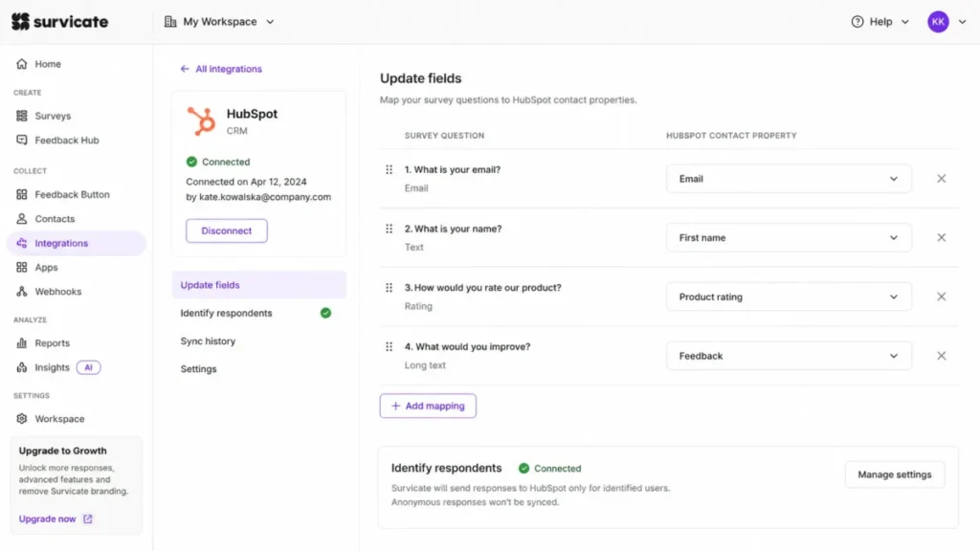Open the My Workspace dropdown
Viewport: 980px width, 551px height.
[219, 22]
